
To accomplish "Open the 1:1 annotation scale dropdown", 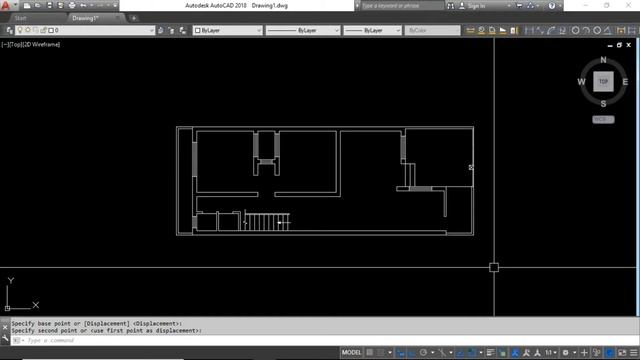I will [551, 352].
